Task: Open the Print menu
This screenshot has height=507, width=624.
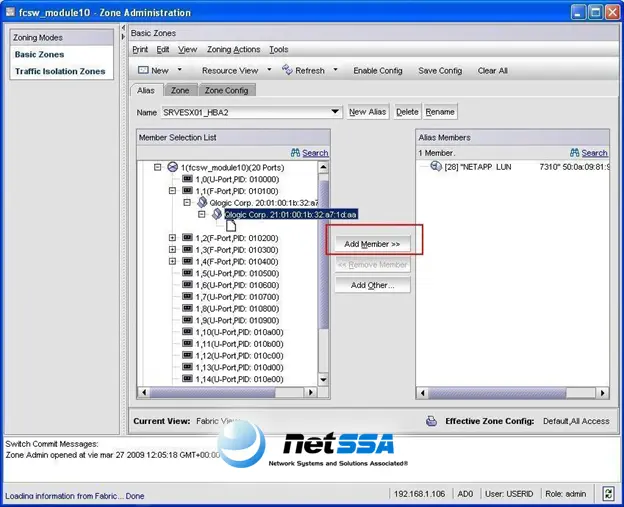Action: [x=140, y=49]
